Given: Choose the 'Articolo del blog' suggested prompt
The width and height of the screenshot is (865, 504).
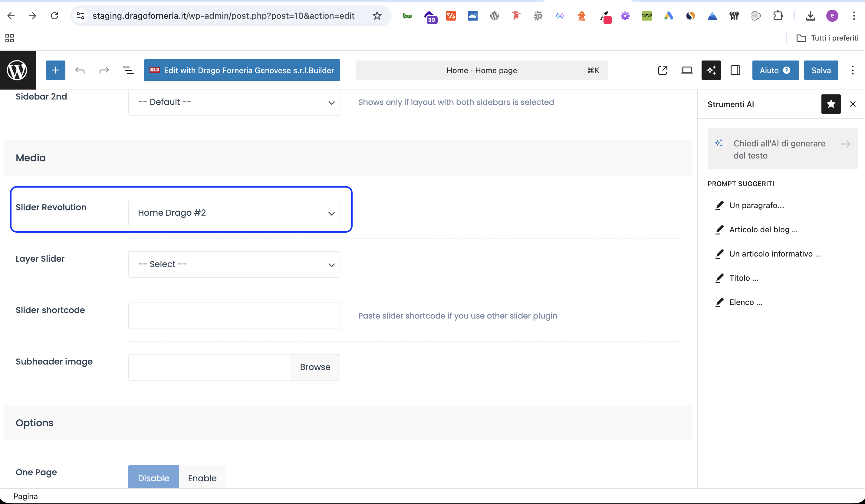Looking at the screenshot, I should (763, 230).
